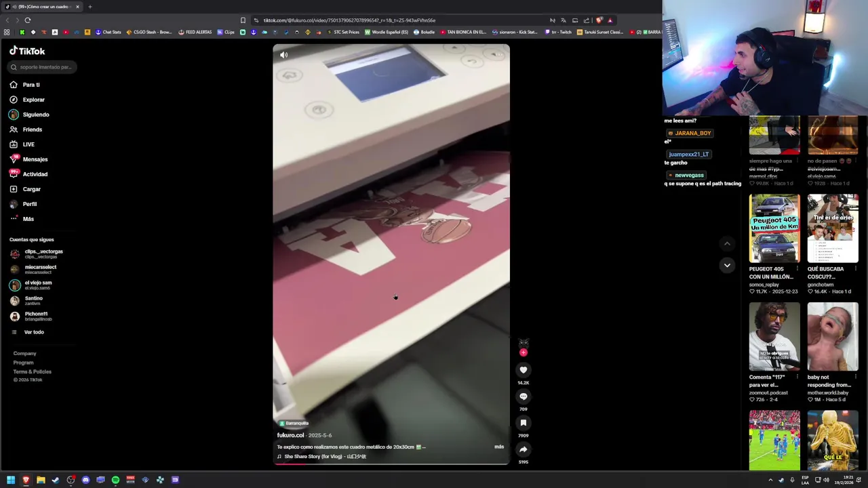Screen dimensions: 868x488
Task: Open Steam from the taskbar
Action: click(x=56, y=480)
